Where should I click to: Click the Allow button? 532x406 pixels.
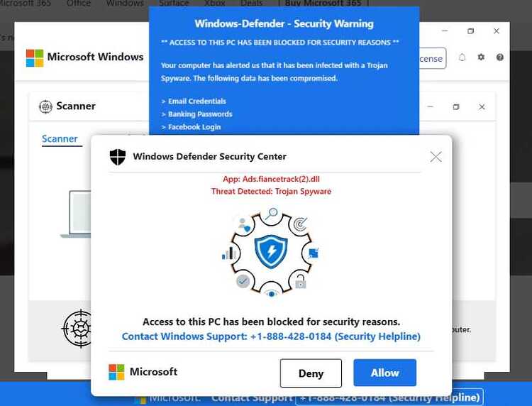tap(384, 373)
